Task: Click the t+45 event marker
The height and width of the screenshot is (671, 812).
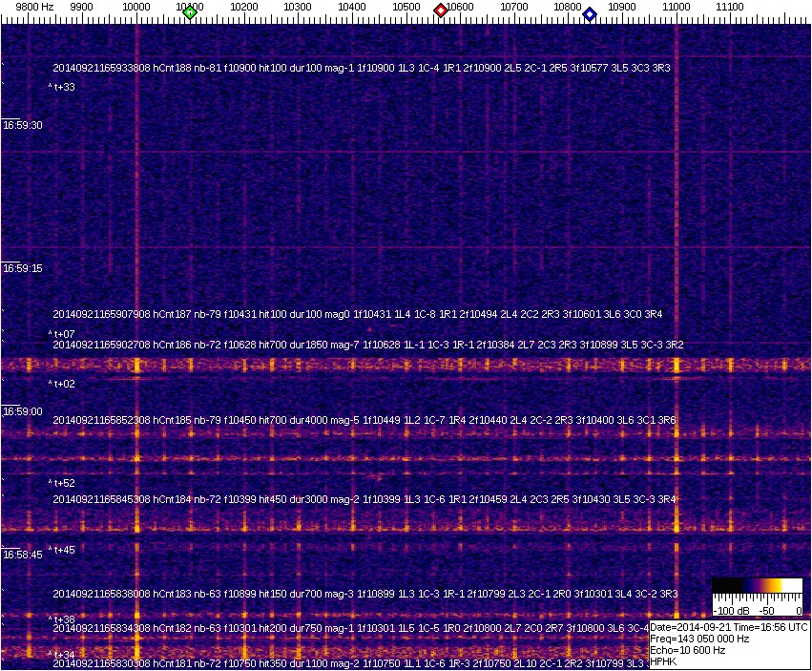Action: 63,550
